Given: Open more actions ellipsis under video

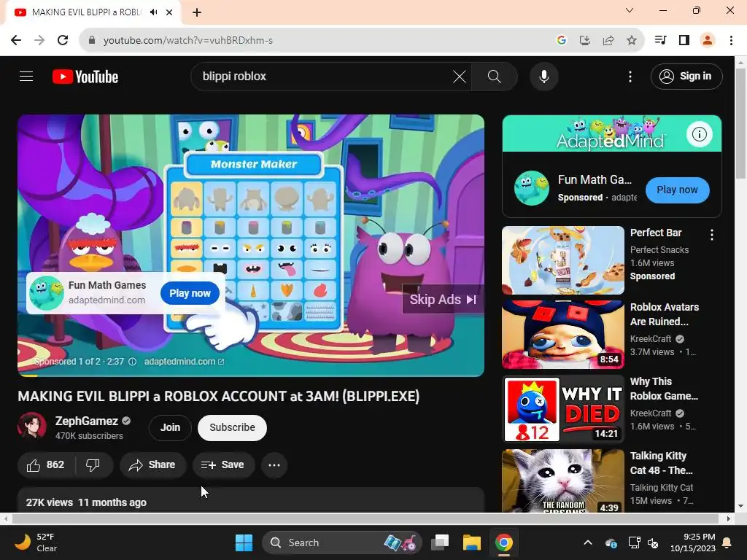Looking at the screenshot, I should (x=274, y=464).
